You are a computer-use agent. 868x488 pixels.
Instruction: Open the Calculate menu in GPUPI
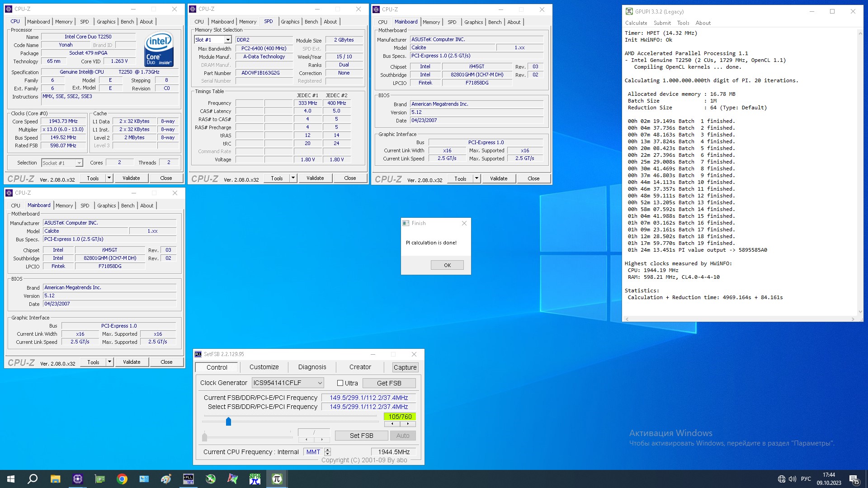(636, 23)
